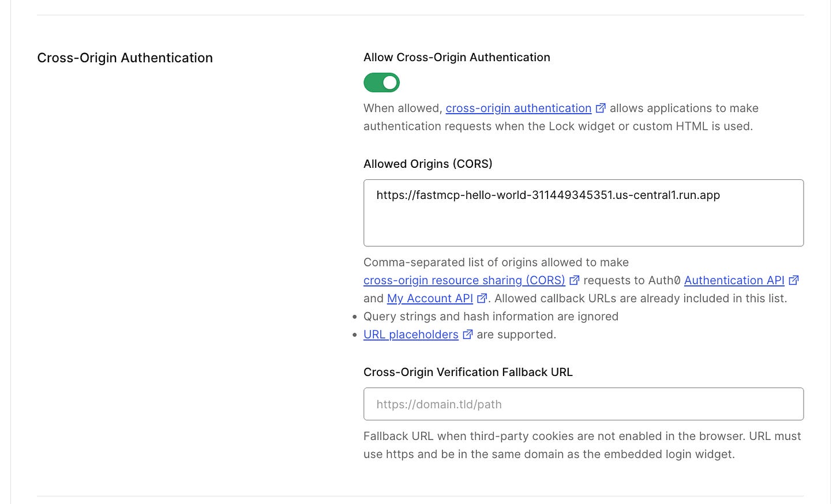Click external-link icon beside URL placeholders
Viewport: 840px width, 504px height.
[467, 334]
